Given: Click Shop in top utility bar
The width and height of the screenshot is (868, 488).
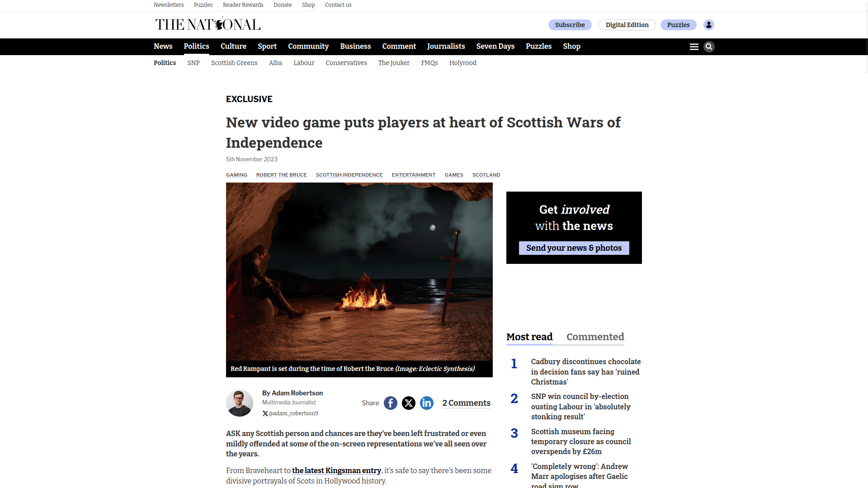Looking at the screenshot, I should pyautogui.click(x=308, y=5).
